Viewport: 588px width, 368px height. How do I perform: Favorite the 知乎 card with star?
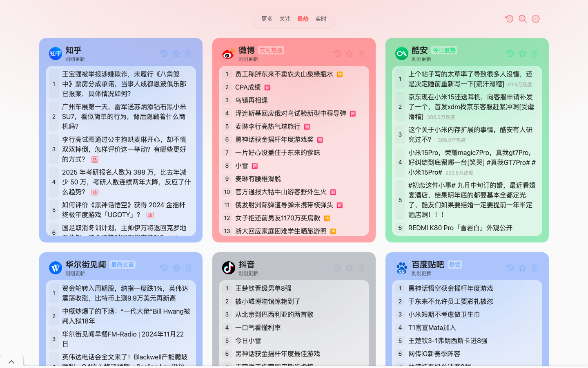176,54
